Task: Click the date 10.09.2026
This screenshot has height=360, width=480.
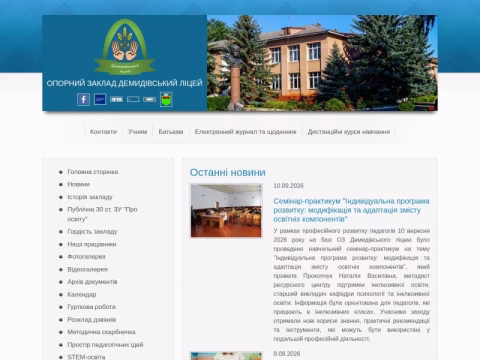Action: coord(289,186)
